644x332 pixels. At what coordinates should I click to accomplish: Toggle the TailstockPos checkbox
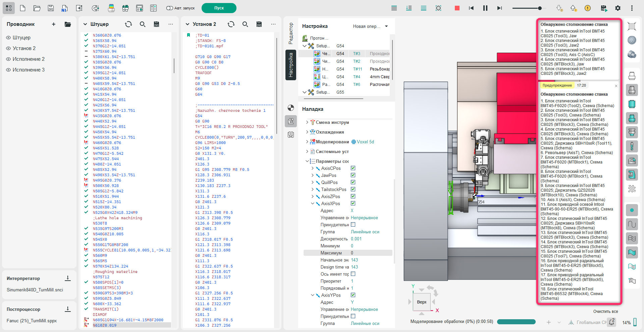coord(353,189)
